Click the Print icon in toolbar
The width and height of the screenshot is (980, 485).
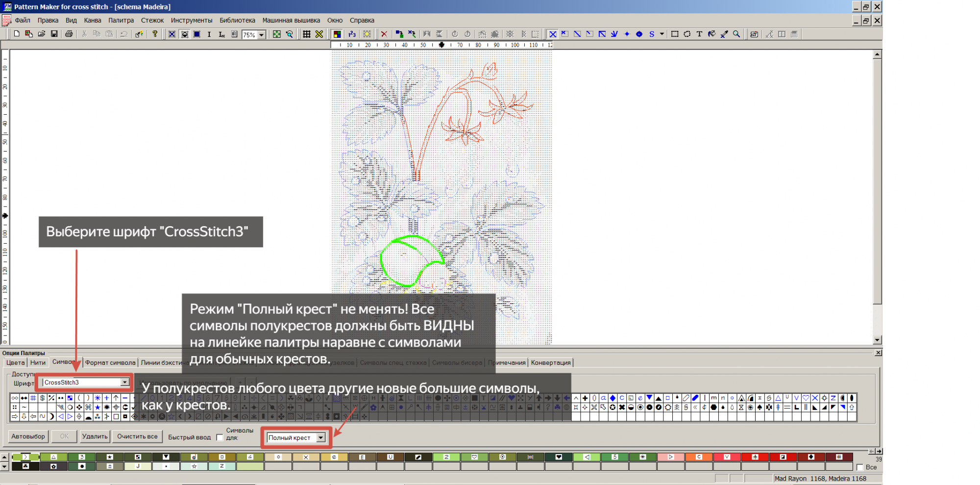69,34
